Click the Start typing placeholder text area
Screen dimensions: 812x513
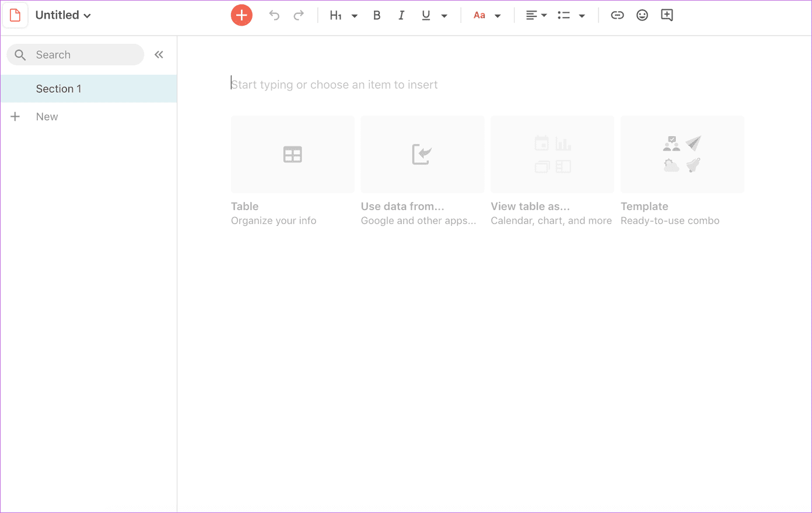(x=334, y=85)
